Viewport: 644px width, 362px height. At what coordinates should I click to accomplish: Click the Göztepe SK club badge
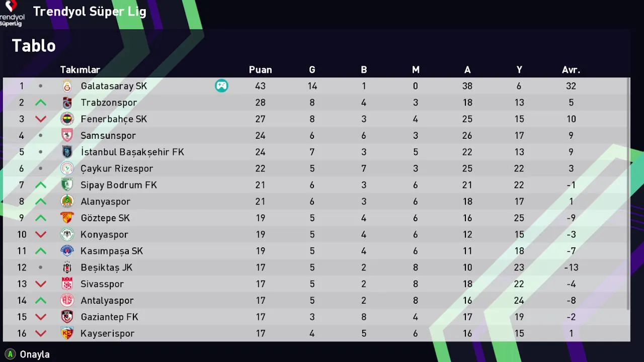(x=67, y=218)
